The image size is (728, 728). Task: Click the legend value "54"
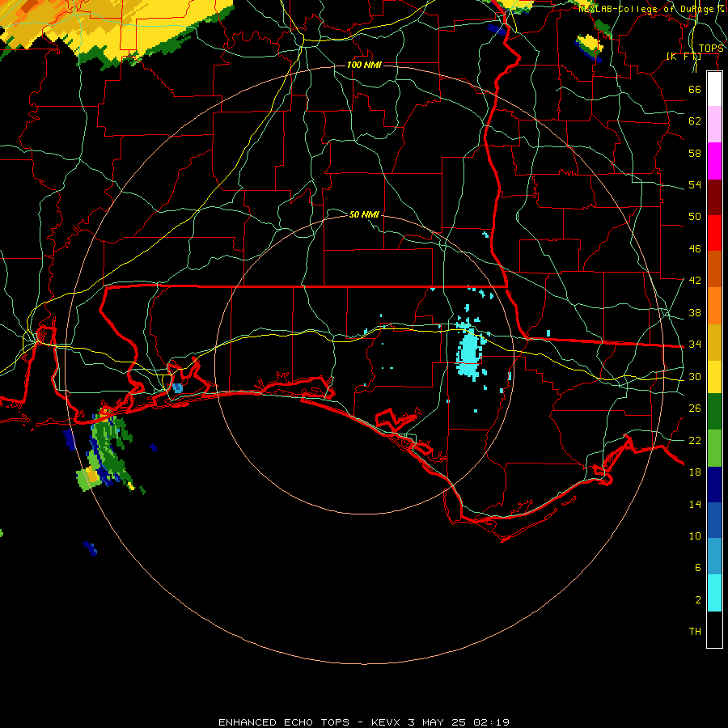point(695,184)
